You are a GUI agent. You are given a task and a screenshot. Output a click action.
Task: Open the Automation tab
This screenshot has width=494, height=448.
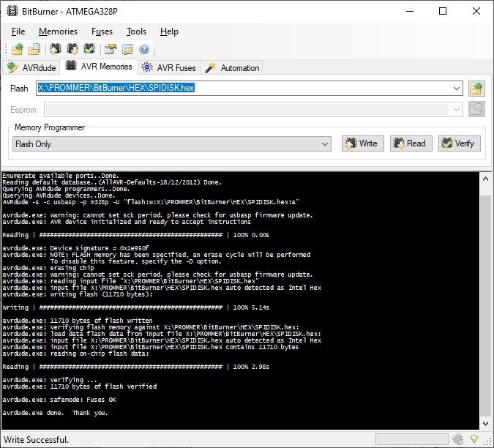[x=232, y=68]
